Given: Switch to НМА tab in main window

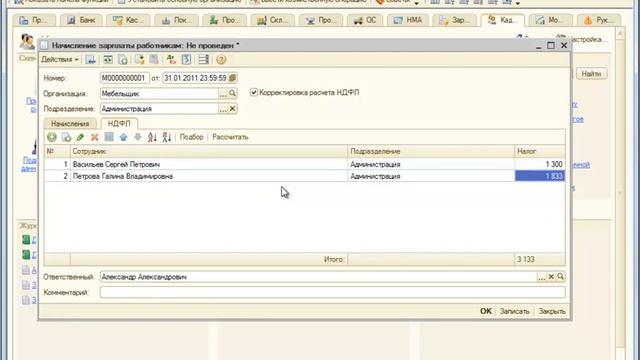Looking at the screenshot, I should pos(408,20).
